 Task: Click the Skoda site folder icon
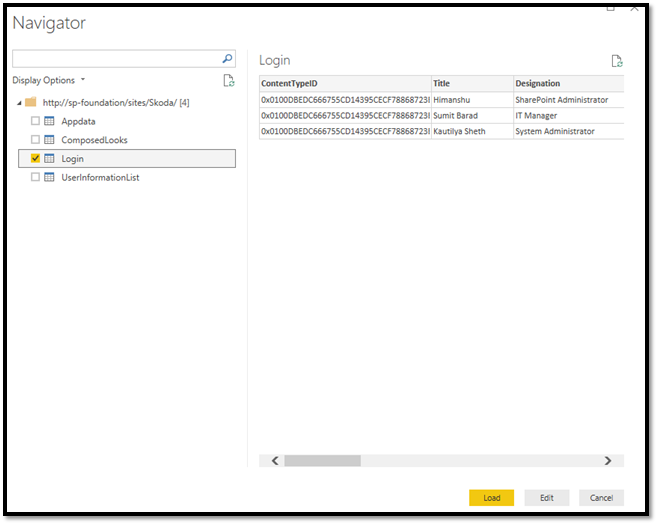point(30,102)
